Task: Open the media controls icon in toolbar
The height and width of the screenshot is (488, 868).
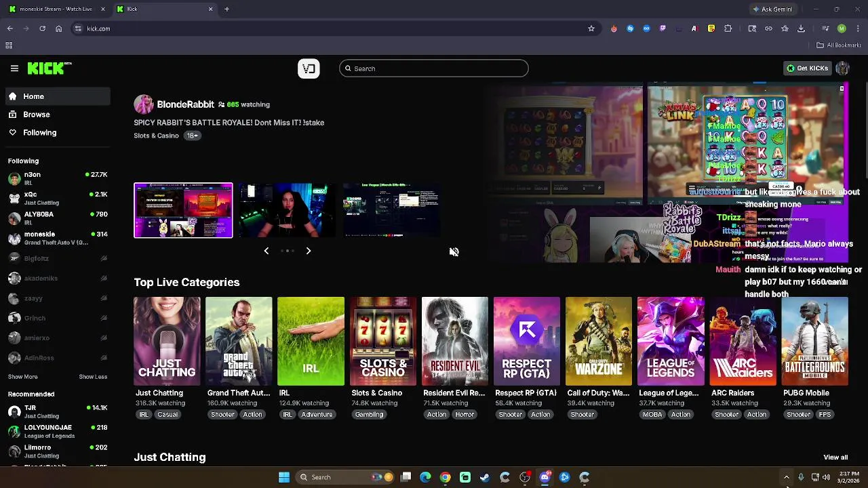Action: click(x=825, y=28)
